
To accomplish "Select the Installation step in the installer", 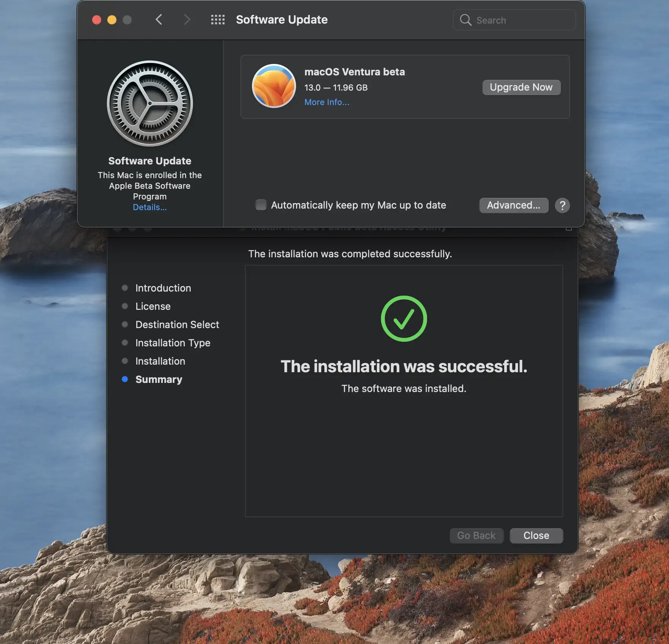I will point(160,361).
